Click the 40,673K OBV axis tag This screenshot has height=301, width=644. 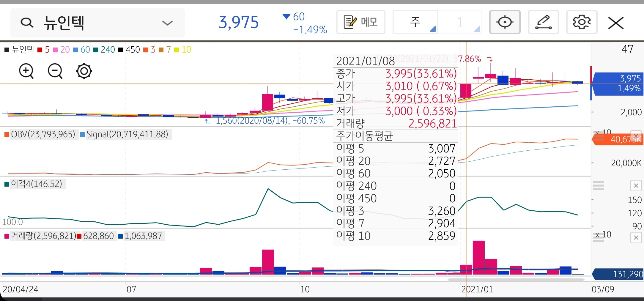pos(618,139)
